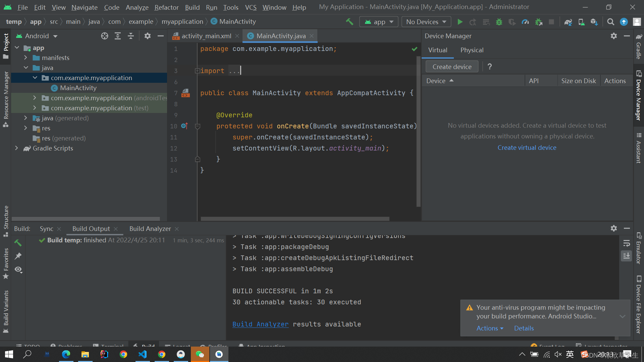Open the Search Everywhere magnifier icon

(x=611, y=22)
